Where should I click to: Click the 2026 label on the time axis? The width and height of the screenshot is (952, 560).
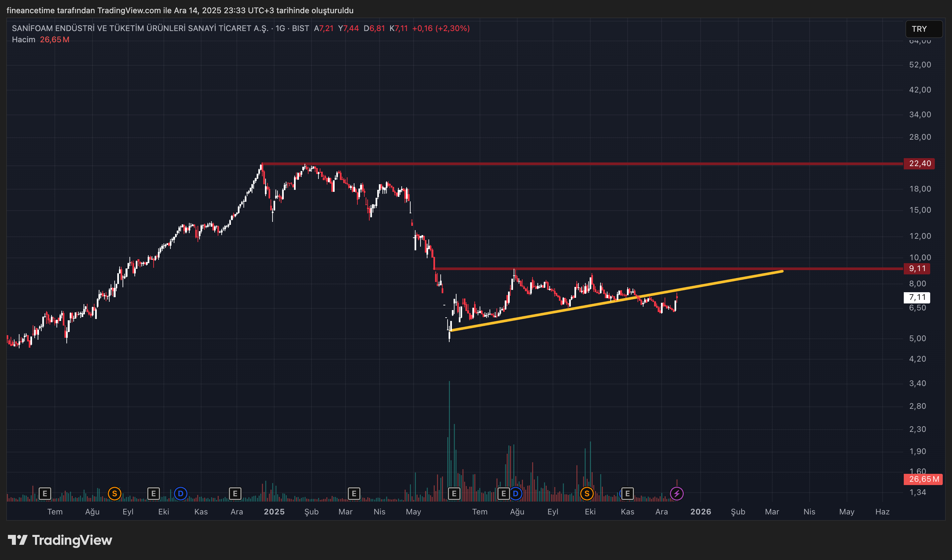tap(700, 512)
